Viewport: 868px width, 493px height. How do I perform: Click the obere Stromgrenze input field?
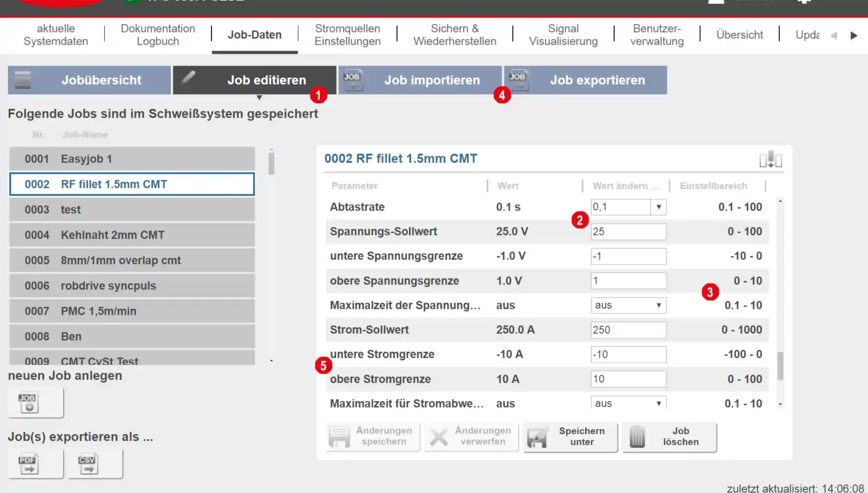(628, 379)
